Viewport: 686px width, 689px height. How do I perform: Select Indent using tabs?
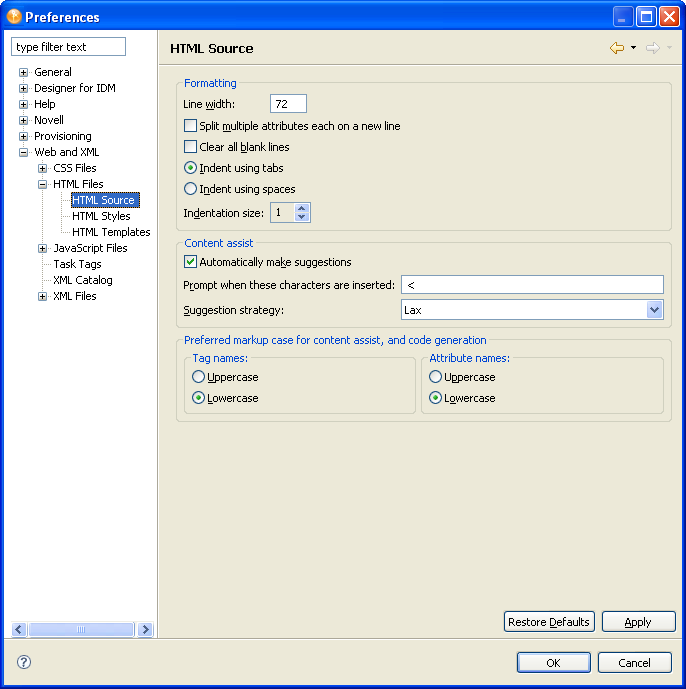190,168
